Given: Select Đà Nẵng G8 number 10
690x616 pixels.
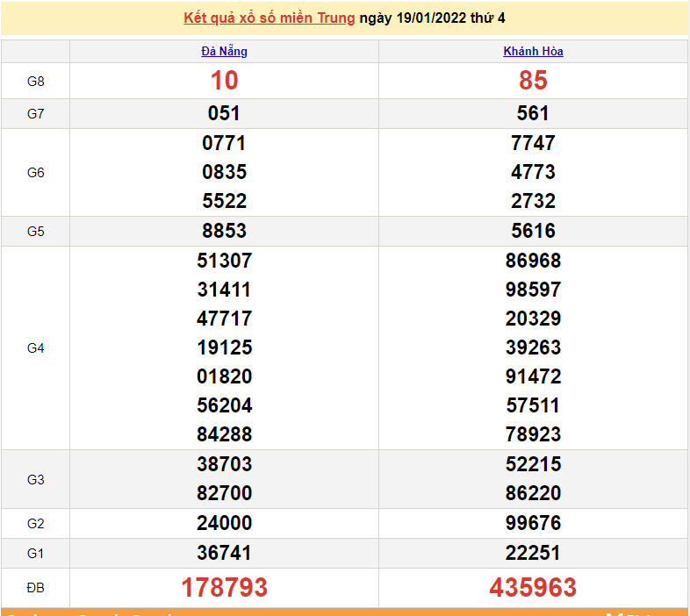Looking at the screenshot, I should tap(225, 81).
